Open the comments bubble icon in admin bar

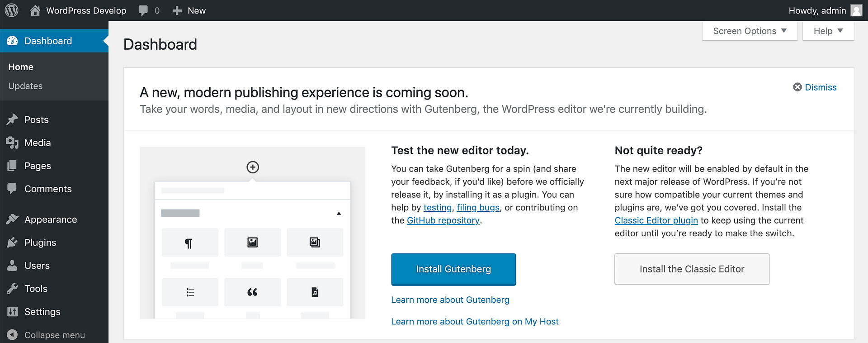click(x=143, y=11)
